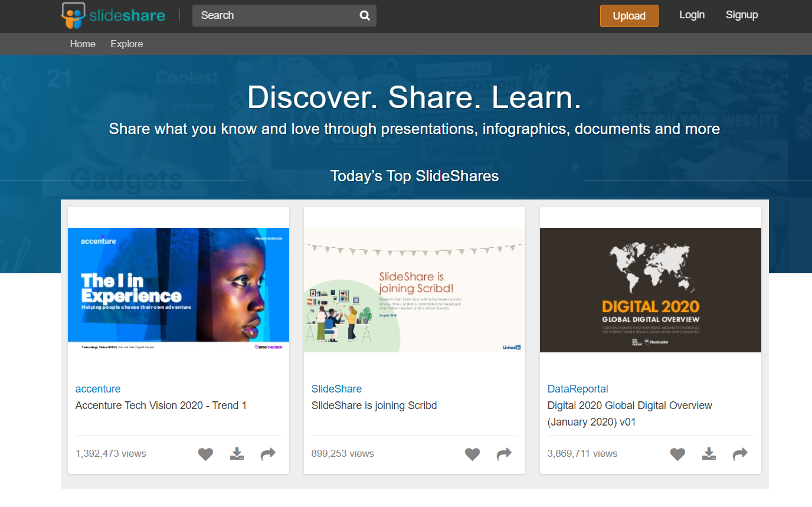812x507 pixels.
Task: Download the Digital 2020 Global Overview slideshow
Action: [x=709, y=454]
